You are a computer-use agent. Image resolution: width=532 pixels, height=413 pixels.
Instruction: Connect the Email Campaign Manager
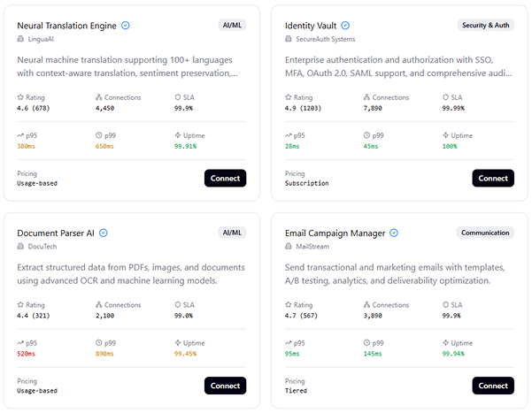tap(493, 386)
